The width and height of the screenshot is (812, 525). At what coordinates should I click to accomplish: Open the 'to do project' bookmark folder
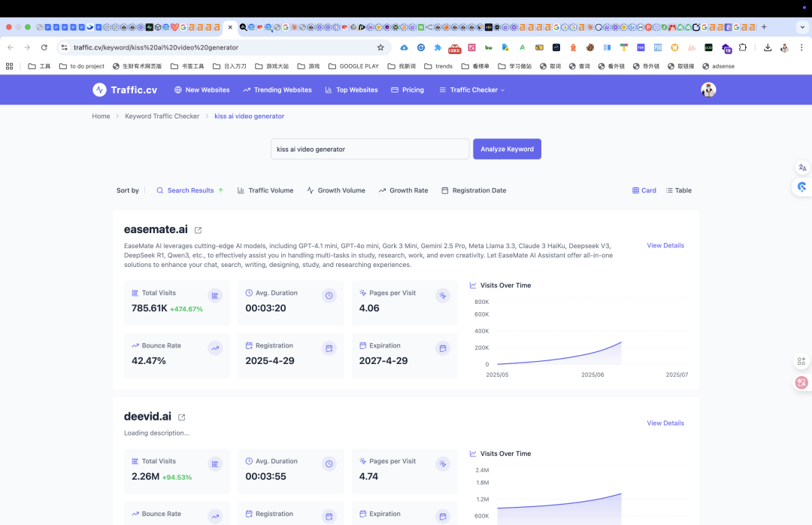click(x=82, y=66)
